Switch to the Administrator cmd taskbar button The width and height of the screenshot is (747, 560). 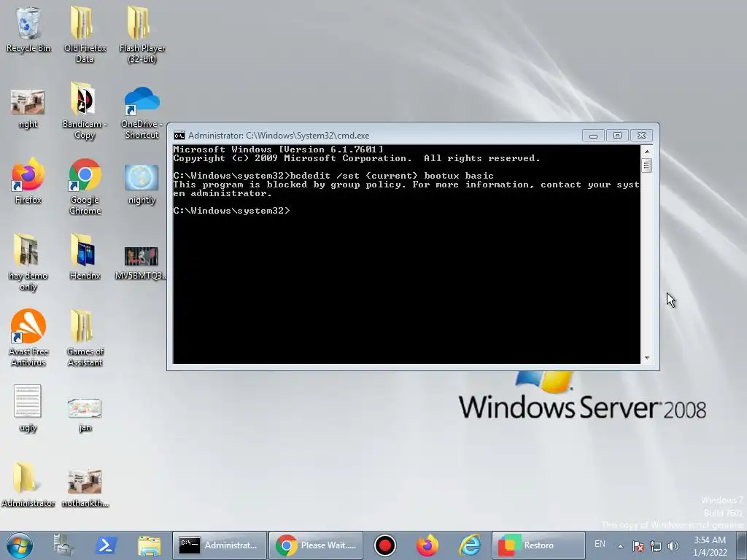coord(219,545)
